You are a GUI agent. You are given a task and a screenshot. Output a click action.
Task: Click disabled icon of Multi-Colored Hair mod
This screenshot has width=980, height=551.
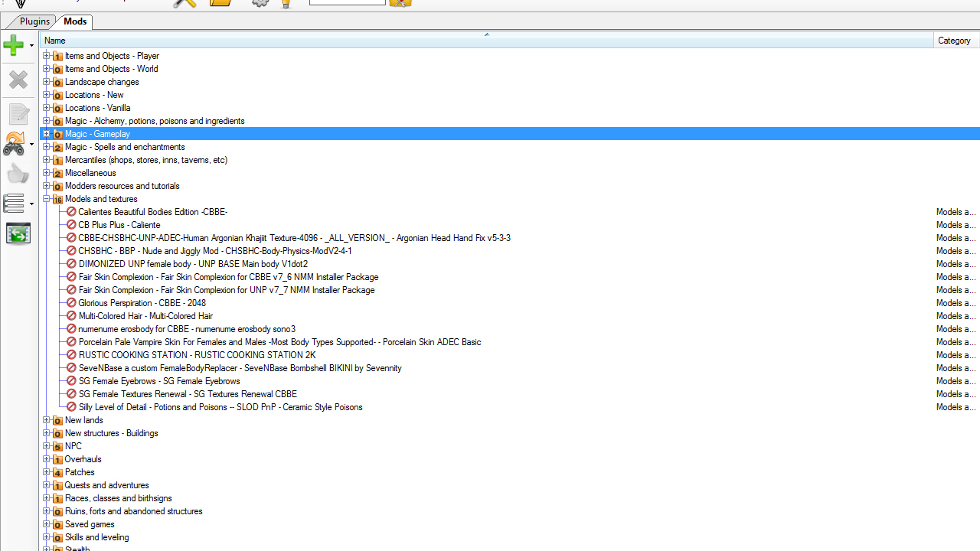tap(71, 316)
